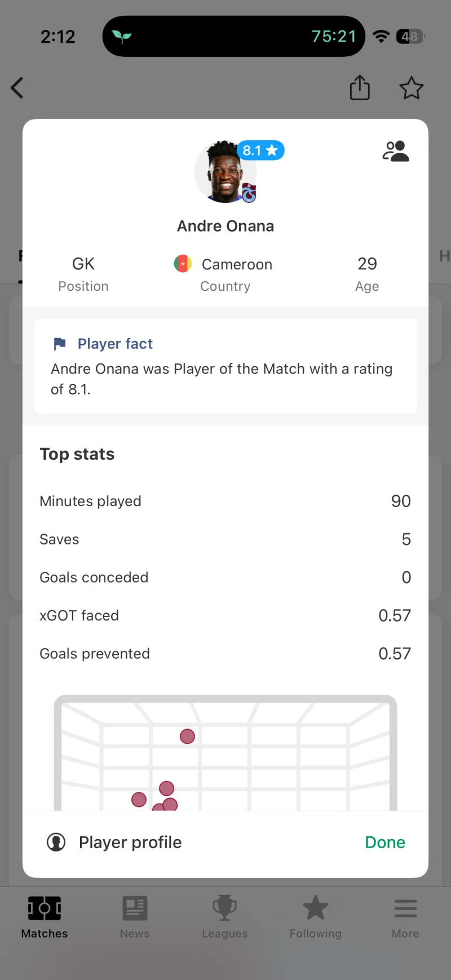451x980 pixels.
Task: Open the Leagues tab
Action: click(x=225, y=917)
